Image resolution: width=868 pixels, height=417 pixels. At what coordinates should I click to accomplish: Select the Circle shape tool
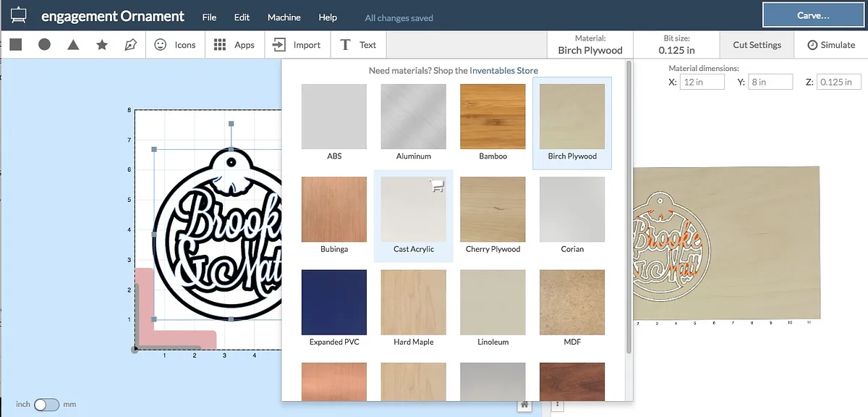click(44, 45)
